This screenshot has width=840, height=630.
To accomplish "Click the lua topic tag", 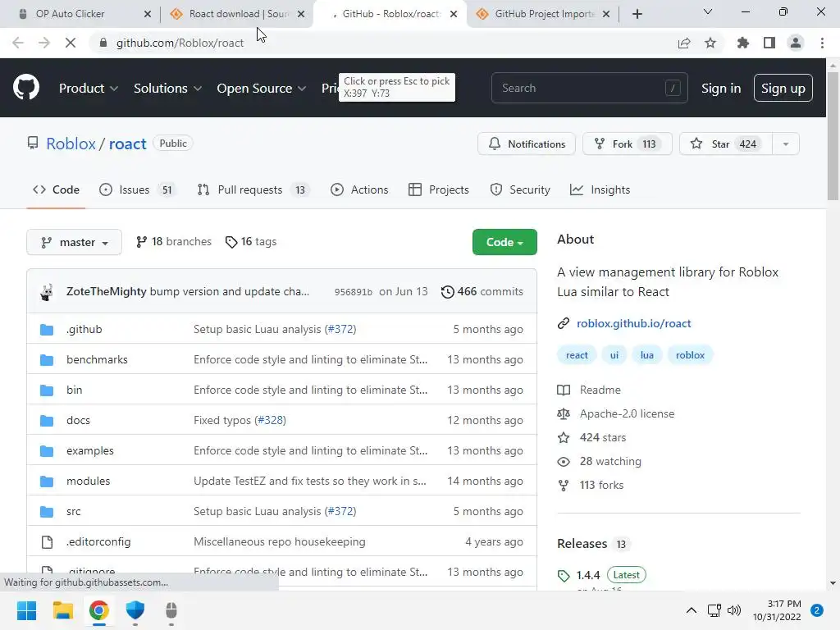I will [x=646, y=356].
